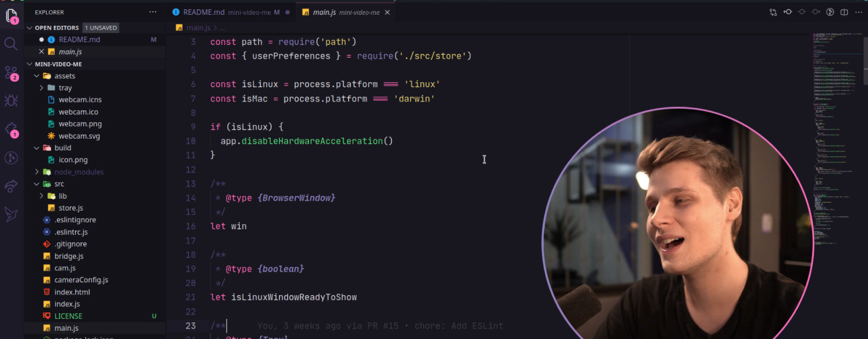
Task: Open the Run and Debug bug icon
Action: 11,101
